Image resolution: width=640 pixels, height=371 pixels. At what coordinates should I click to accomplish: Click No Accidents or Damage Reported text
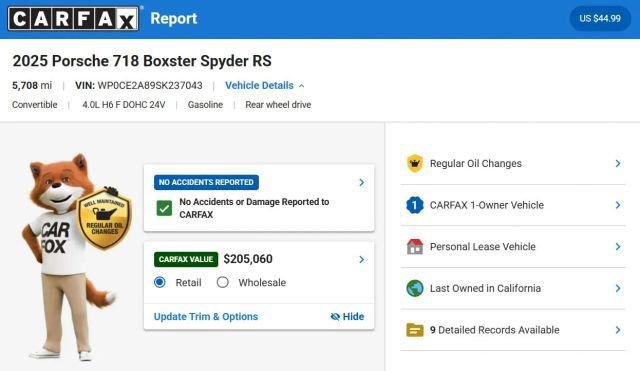click(x=254, y=208)
